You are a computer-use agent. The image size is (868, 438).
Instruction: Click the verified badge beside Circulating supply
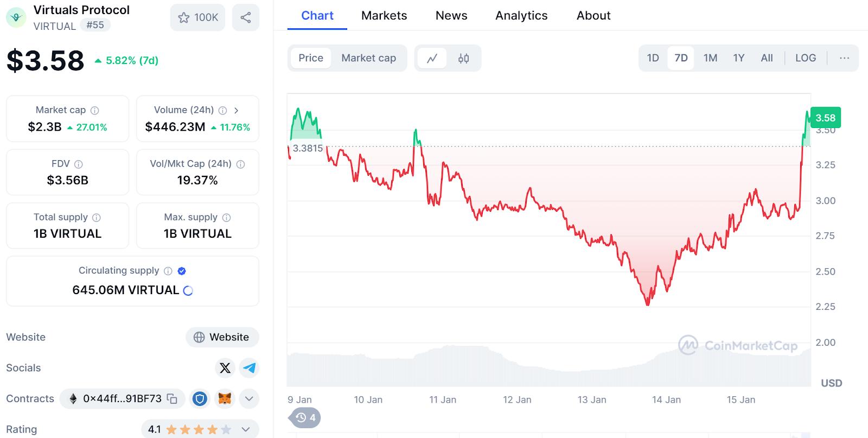coord(182,271)
